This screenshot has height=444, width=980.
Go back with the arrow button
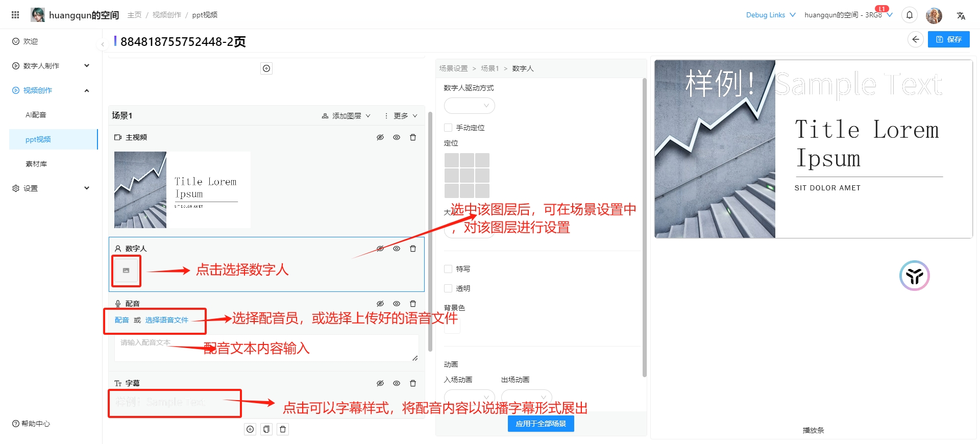916,39
